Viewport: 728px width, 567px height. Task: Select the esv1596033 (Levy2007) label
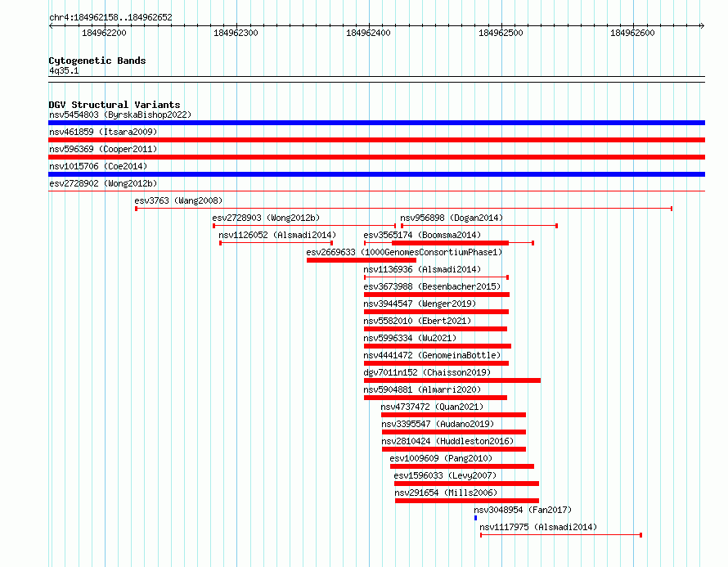pos(445,475)
